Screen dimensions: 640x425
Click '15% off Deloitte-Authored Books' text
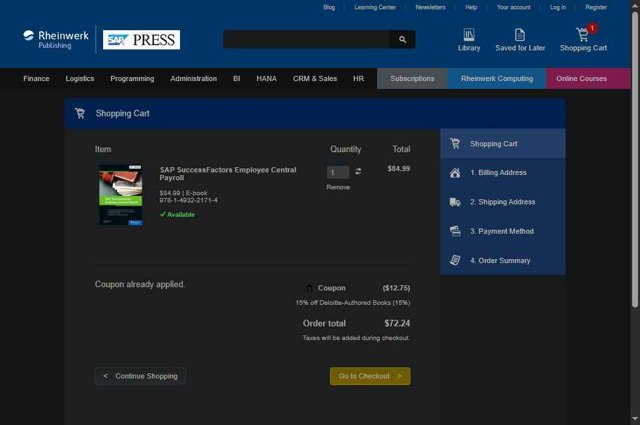[353, 303]
